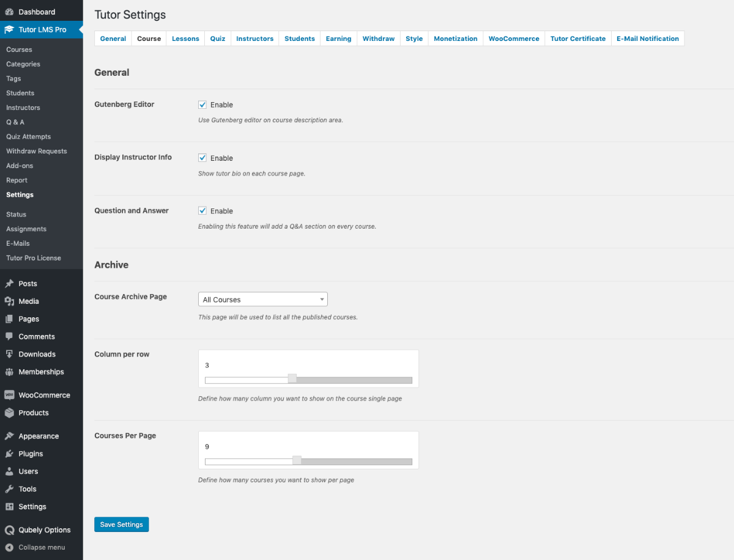Viewport: 734px width, 560px height.
Task: Open Report in the sidebar
Action: [17, 180]
